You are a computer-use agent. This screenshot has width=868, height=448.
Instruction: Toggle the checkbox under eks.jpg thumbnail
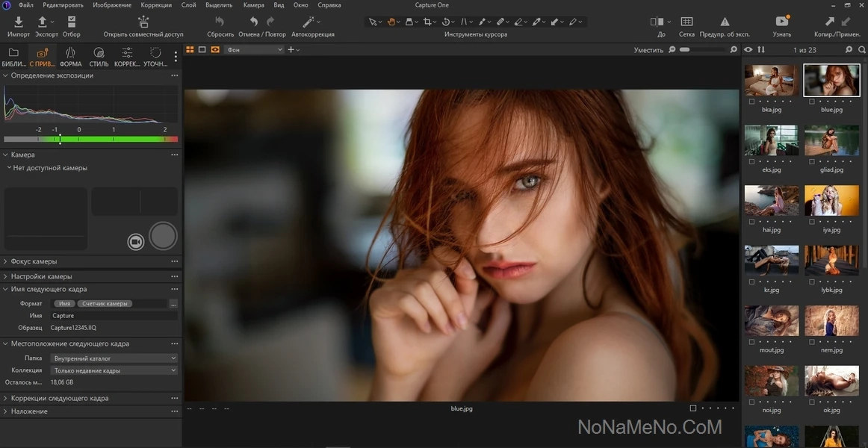[x=752, y=161]
